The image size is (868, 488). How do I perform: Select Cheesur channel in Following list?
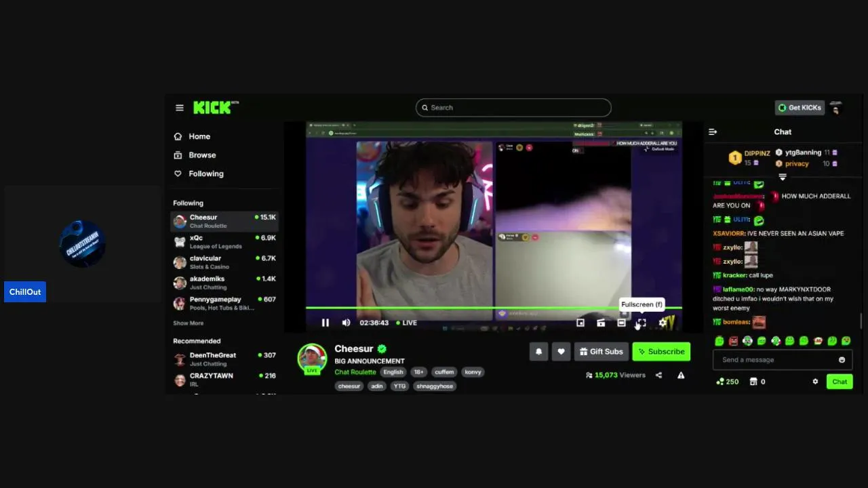point(224,221)
